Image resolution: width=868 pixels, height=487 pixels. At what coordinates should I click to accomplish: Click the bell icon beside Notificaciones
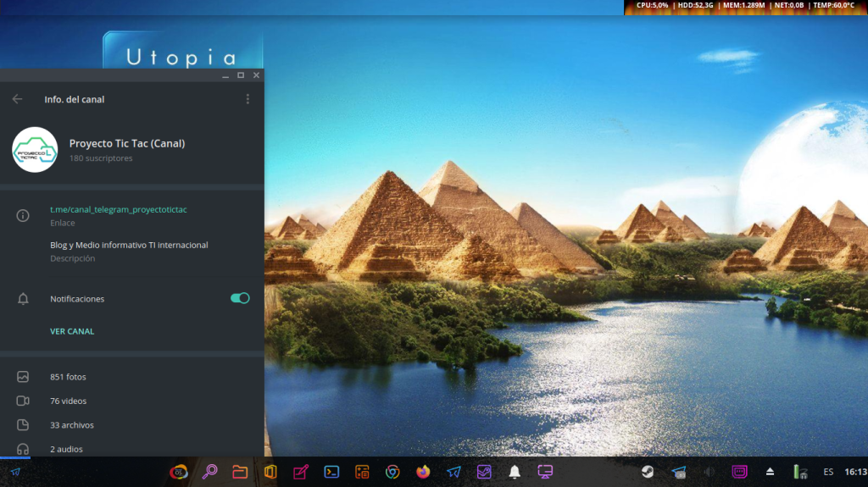23,299
